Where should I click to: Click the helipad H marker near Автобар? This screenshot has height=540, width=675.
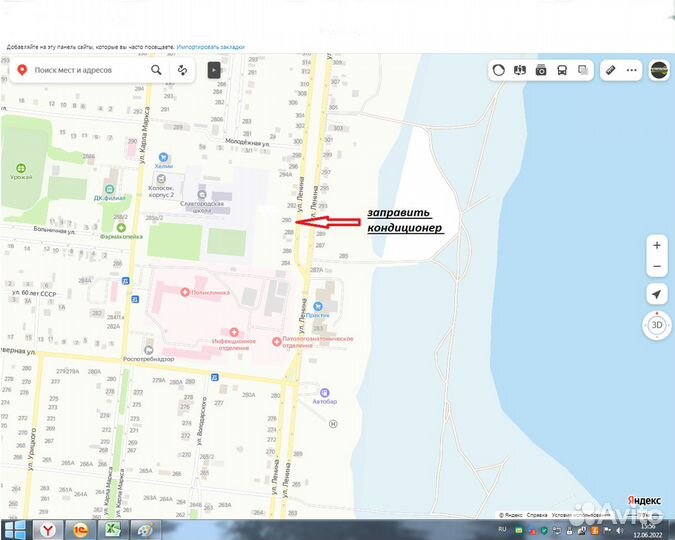[x=333, y=424]
